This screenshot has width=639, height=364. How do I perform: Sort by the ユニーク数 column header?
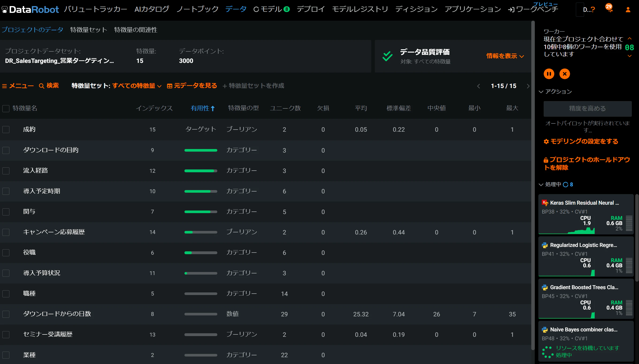285,108
